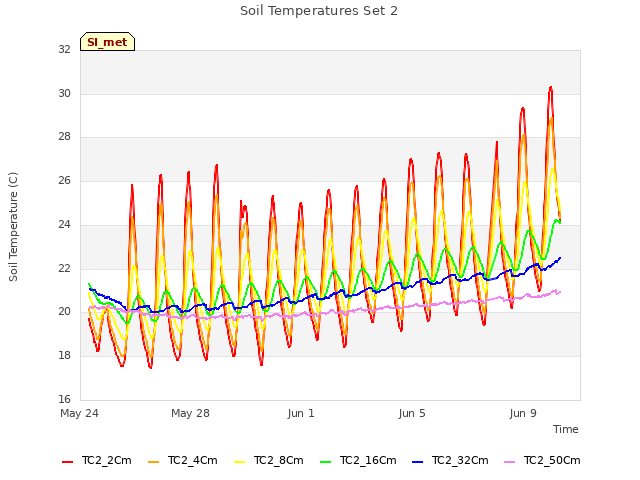Image resolution: width=640 pixels, height=480 pixels.
Task: Click the Jun 9 x-axis tick label
Action: tap(523, 413)
